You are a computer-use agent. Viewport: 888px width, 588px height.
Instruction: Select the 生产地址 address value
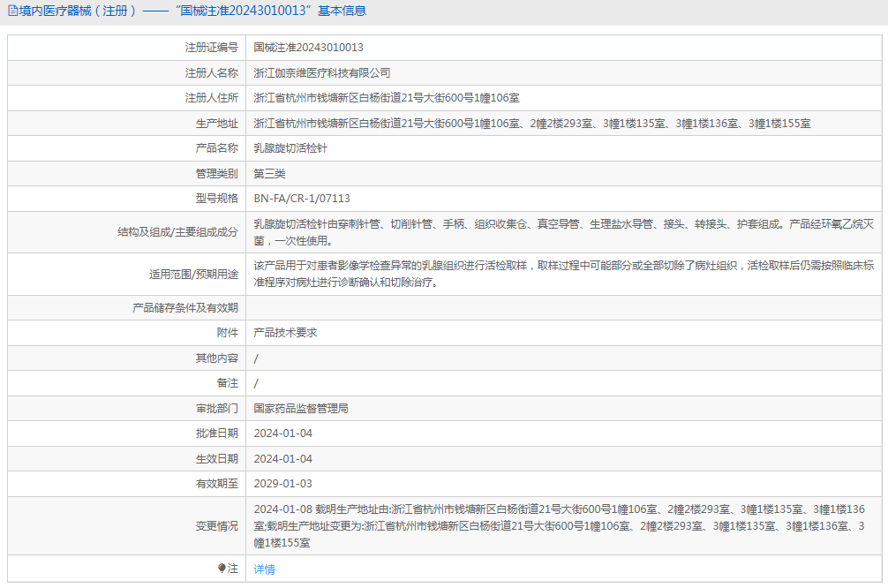coord(531,123)
